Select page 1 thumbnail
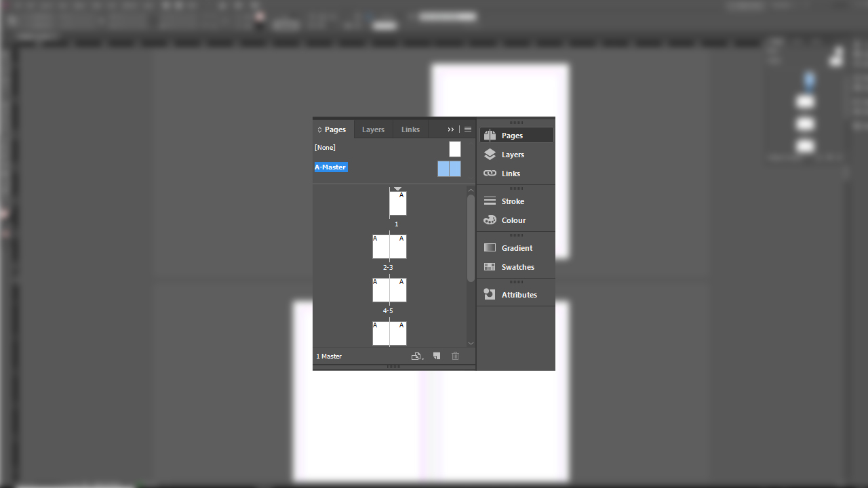 pyautogui.click(x=398, y=203)
